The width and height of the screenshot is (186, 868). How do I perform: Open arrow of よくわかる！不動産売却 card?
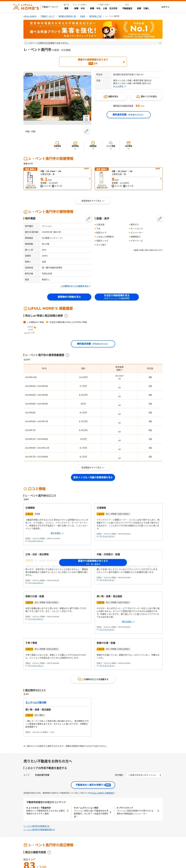(68, 811)
